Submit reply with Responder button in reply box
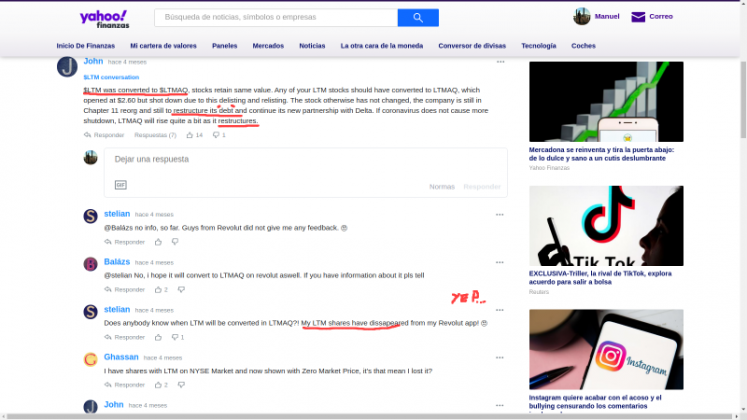Image resolution: width=747 pixels, height=420 pixels. [482, 187]
